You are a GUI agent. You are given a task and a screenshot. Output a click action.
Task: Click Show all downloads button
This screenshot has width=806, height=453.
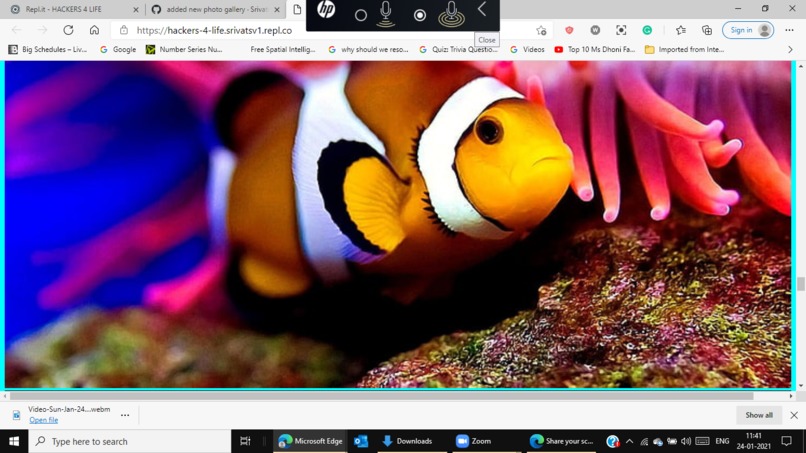pyautogui.click(x=759, y=415)
